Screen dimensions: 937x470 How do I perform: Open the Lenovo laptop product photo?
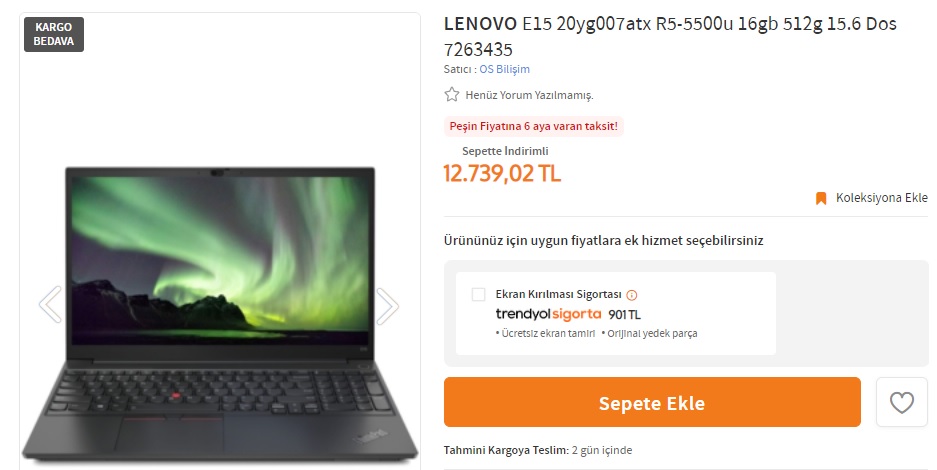click(220, 312)
